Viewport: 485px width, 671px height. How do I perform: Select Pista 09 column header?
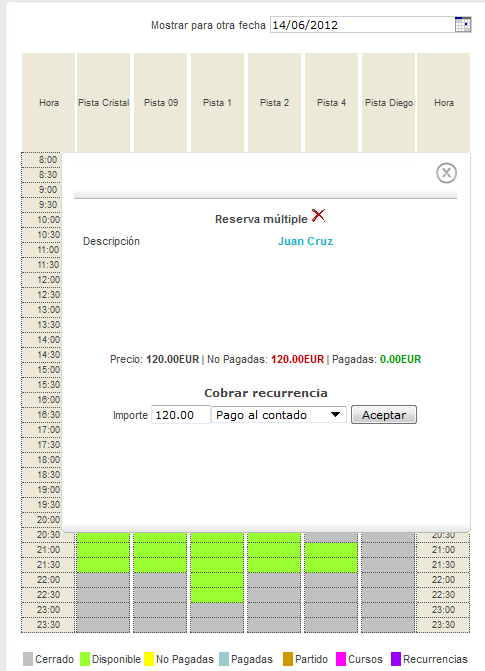pos(161,103)
